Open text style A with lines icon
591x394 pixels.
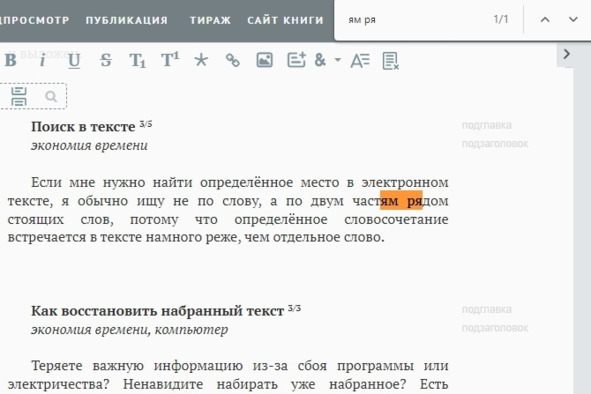pyautogui.click(x=360, y=61)
